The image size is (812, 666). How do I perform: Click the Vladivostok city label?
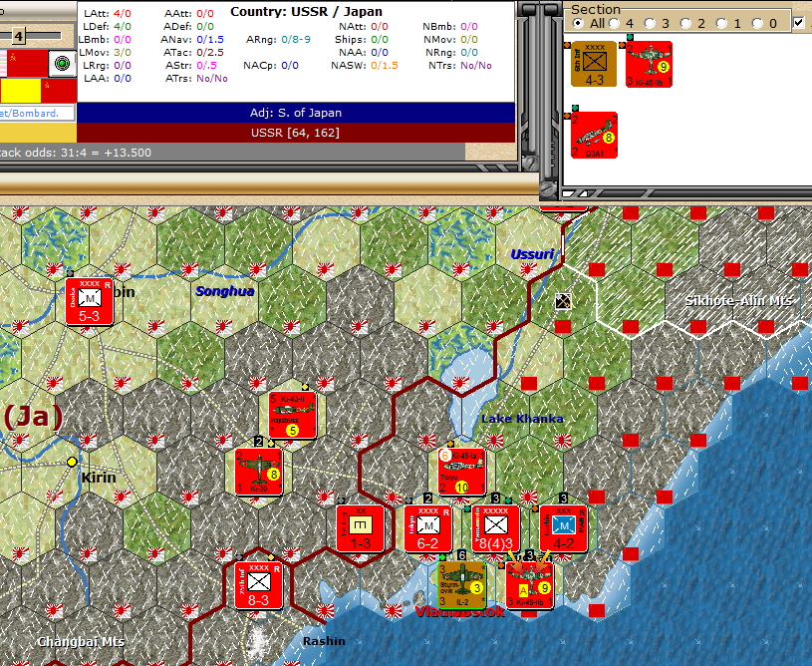coord(459,612)
